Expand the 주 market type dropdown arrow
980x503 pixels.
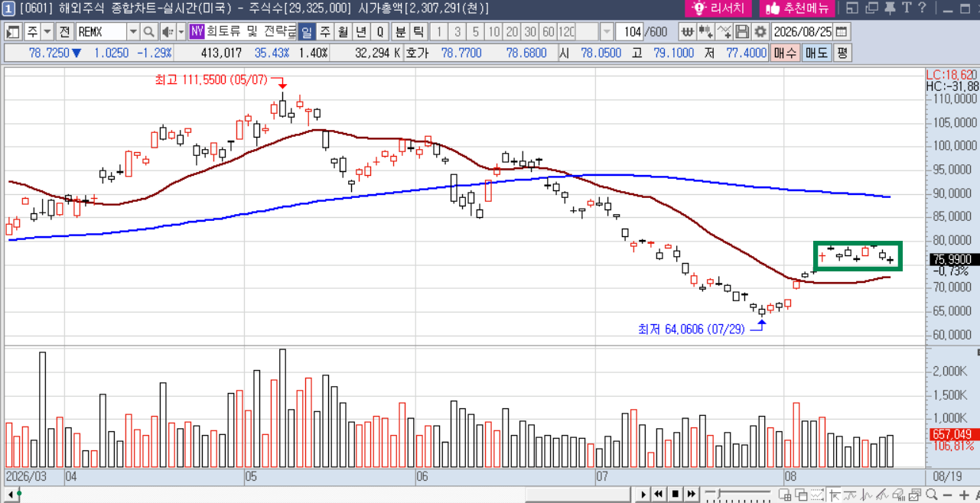coord(47,32)
